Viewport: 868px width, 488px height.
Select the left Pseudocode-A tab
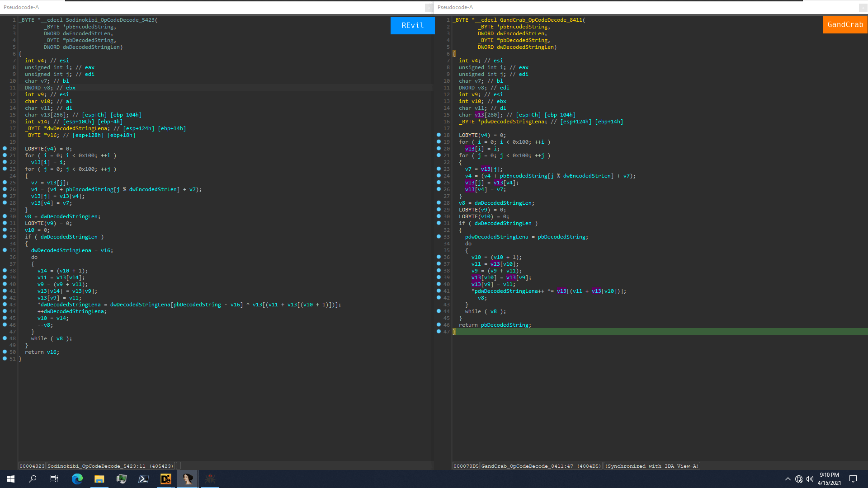(21, 7)
